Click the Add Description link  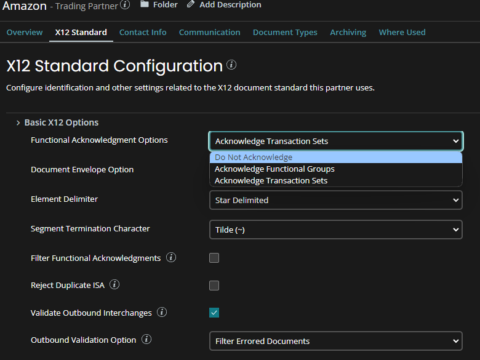click(230, 5)
